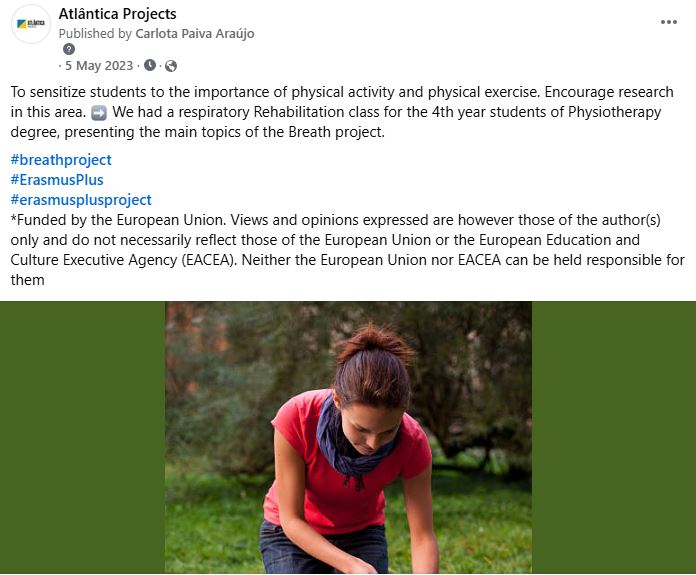The width and height of the screenshot is (696, 575).
Task: Open the #ErasmusPlus hashtag
Action: [57, 180]
